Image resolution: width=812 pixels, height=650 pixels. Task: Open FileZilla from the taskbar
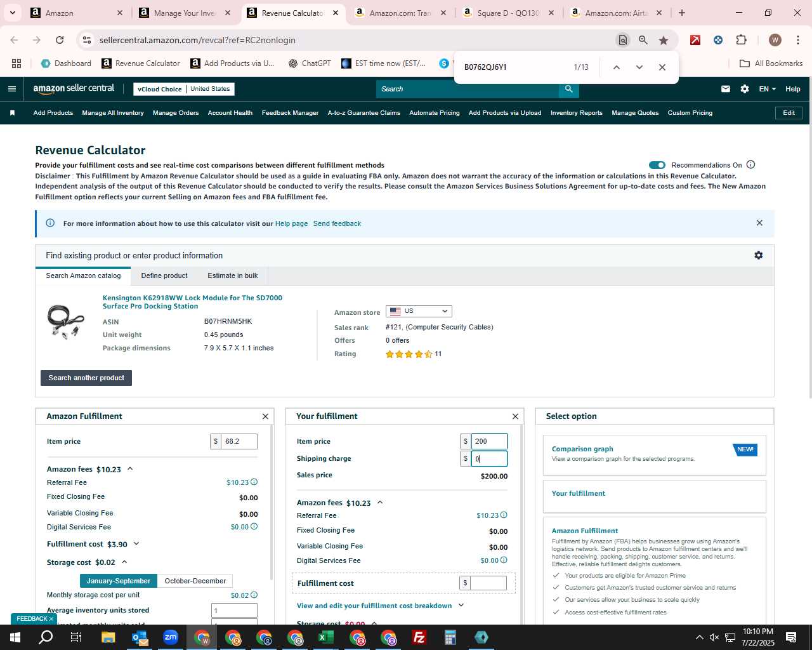tap(419, 637)
